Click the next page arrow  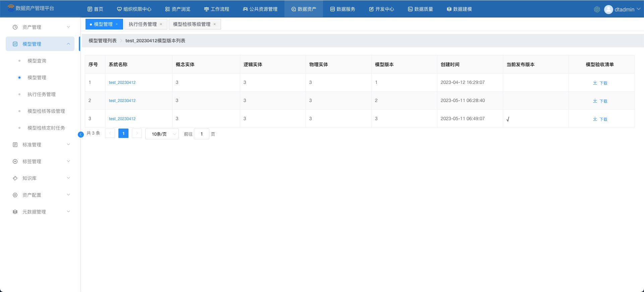coord(137,134)
